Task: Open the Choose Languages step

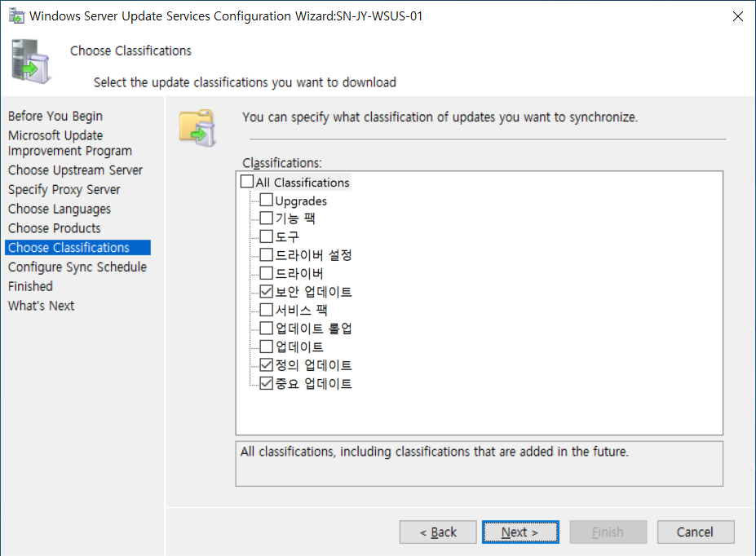Action: pos(60,209)
